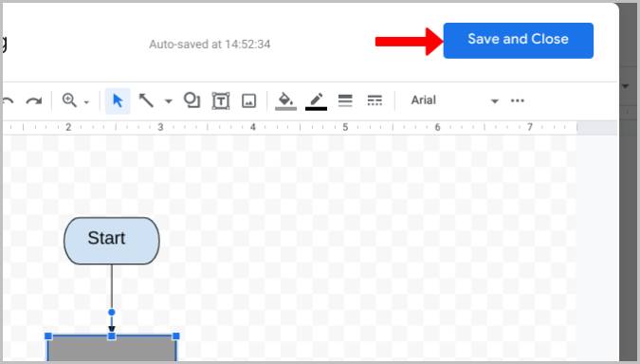Image resolution: width=640 pixels, height=364 pixels.
Task: Change the Border weight
Action: point(345,100)
